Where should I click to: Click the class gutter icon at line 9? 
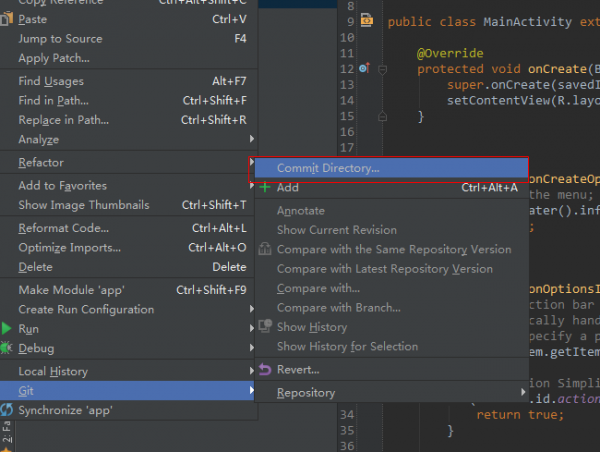click(366, 20)
